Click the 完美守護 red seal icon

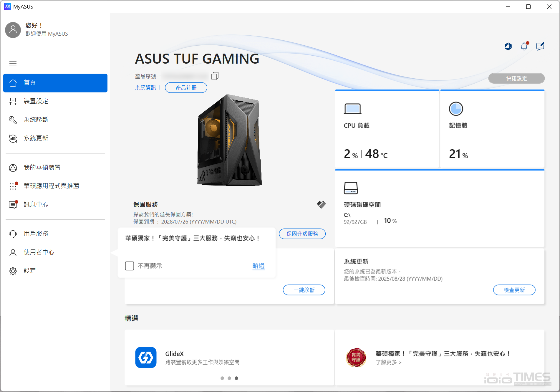coord(356,358)
